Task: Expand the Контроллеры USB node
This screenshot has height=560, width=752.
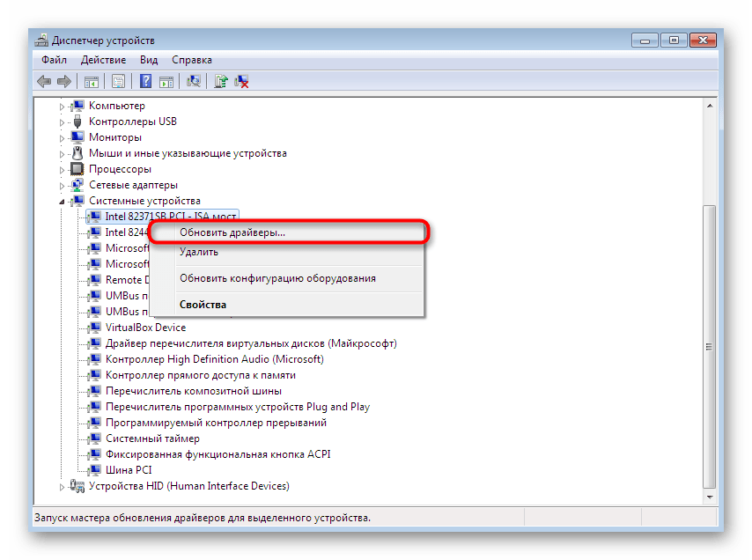Action: coord(63,122)
